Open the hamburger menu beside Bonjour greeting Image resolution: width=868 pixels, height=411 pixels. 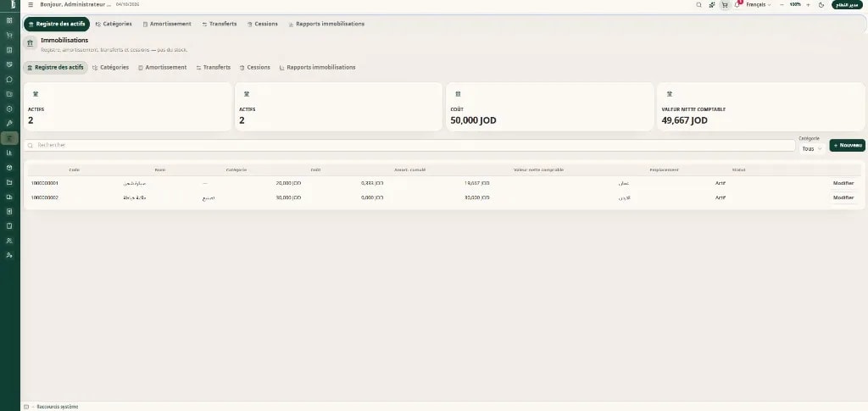tap(31, 4)
